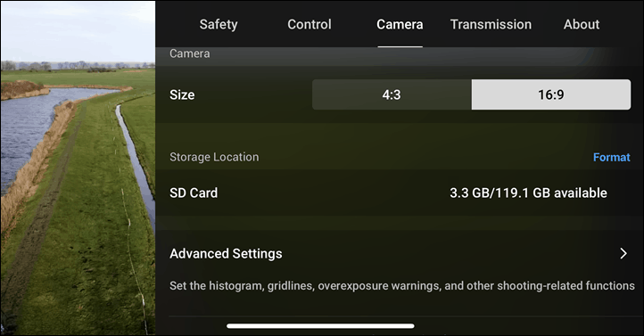Tap the live camera preview image
644x336 pixels.
pyautogui.click(x=78, y=168)
